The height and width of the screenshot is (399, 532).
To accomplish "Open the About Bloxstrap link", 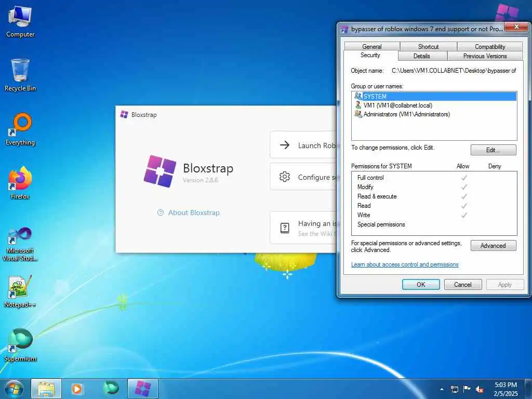I will (194, 212).
